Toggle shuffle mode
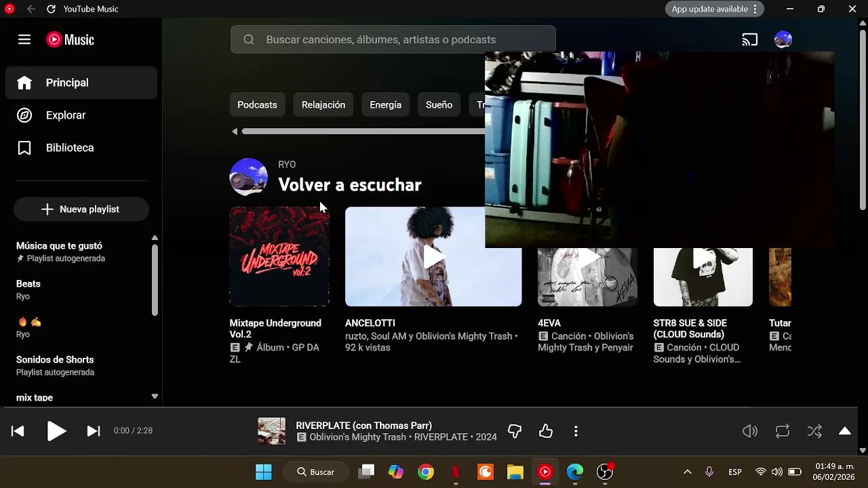This screenshot has height=488, width=868. [814, 431]
